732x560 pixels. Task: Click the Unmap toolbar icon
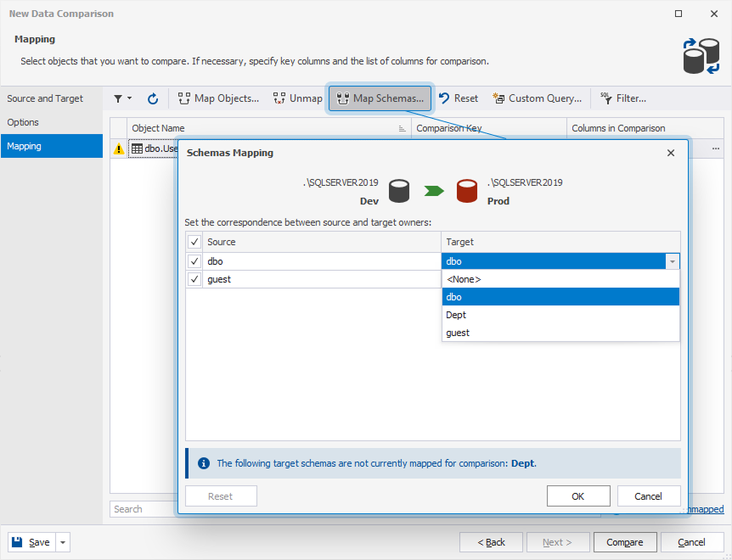click(x=280, y=98)
